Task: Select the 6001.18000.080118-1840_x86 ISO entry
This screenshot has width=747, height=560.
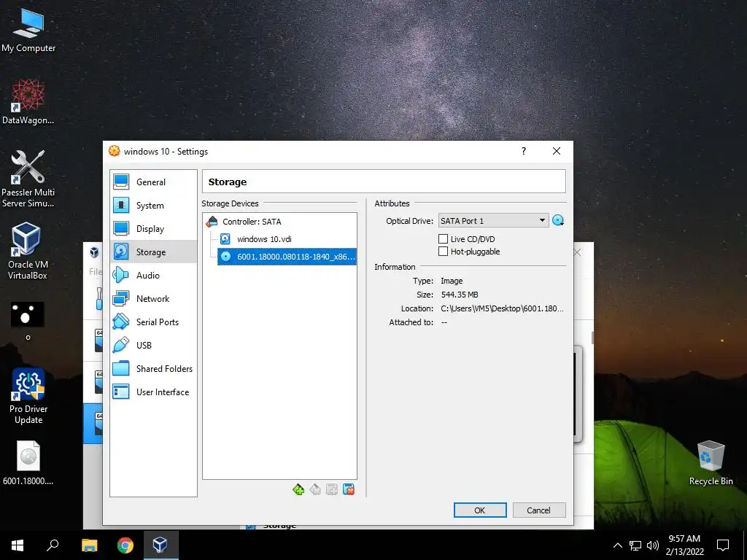Action: point(287,257)
